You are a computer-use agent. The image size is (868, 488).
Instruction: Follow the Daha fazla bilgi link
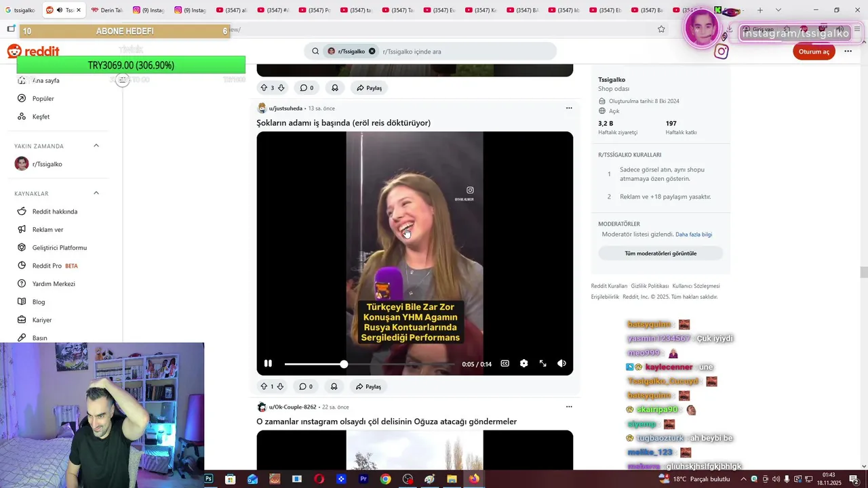pyautogui.click(x=694, y=235)
